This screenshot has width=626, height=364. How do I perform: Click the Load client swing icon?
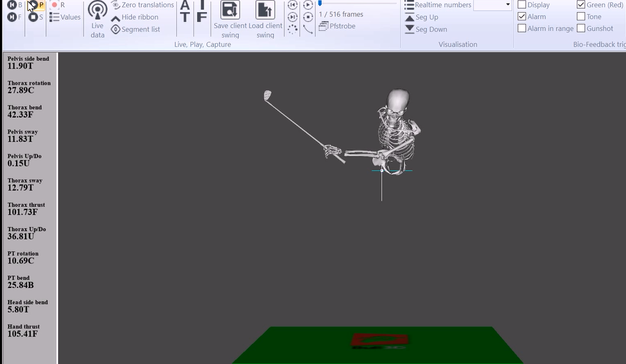pyautogui.click(x=265, y=11)
